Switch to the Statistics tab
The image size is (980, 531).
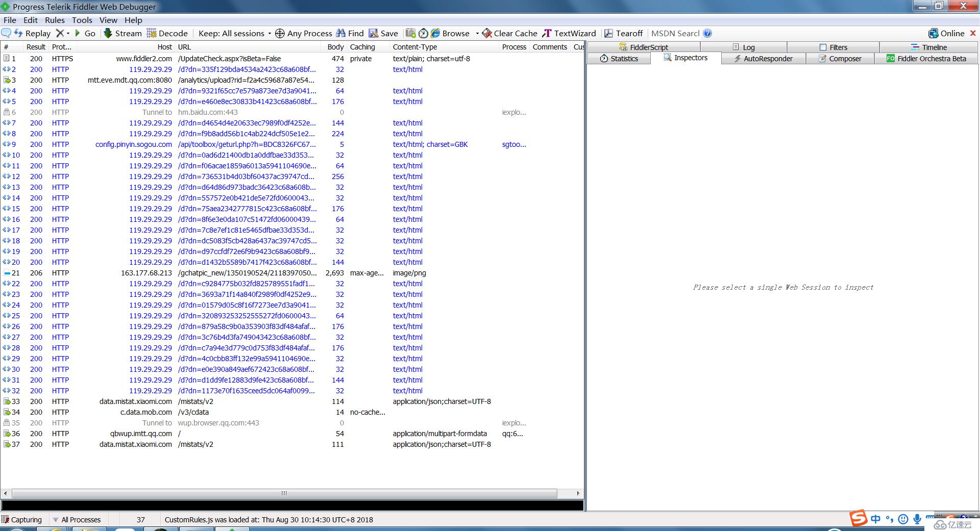(x=619, y=58)
